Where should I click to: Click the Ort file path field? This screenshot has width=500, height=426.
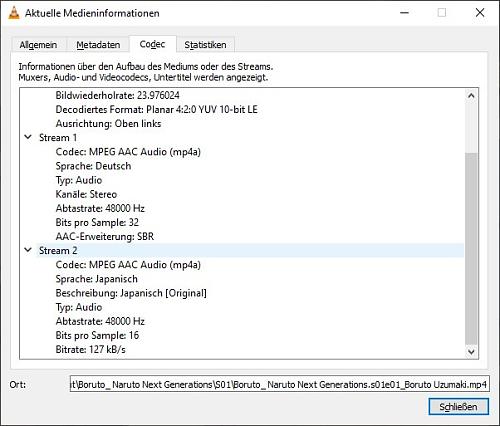click(279, 385)
